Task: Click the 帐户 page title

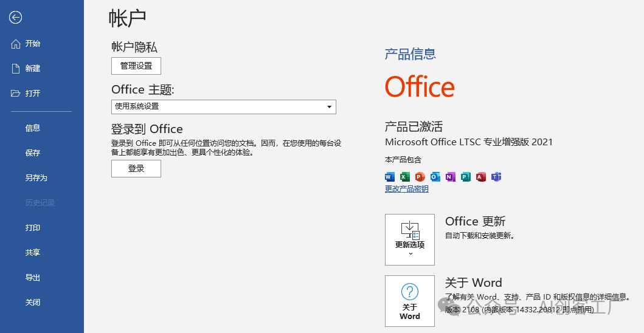Action: [x=127, y=18]
